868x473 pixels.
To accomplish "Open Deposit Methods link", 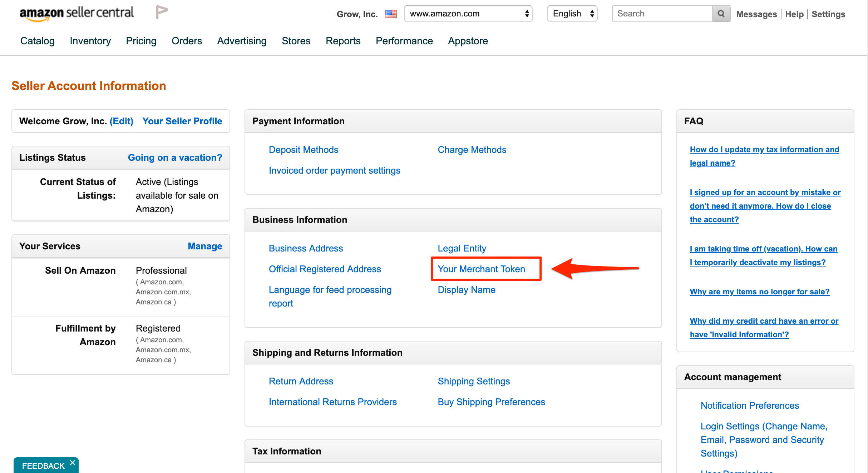I will (303, 150).
